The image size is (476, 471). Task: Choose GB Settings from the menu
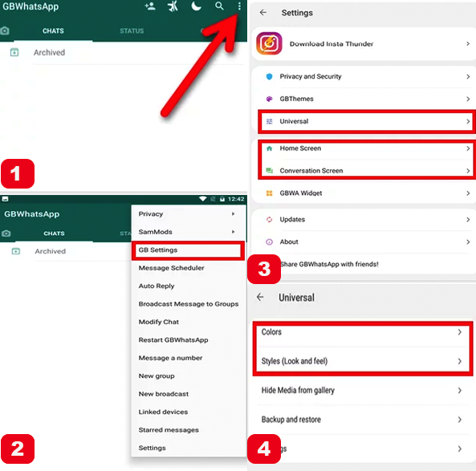point(188,250)
